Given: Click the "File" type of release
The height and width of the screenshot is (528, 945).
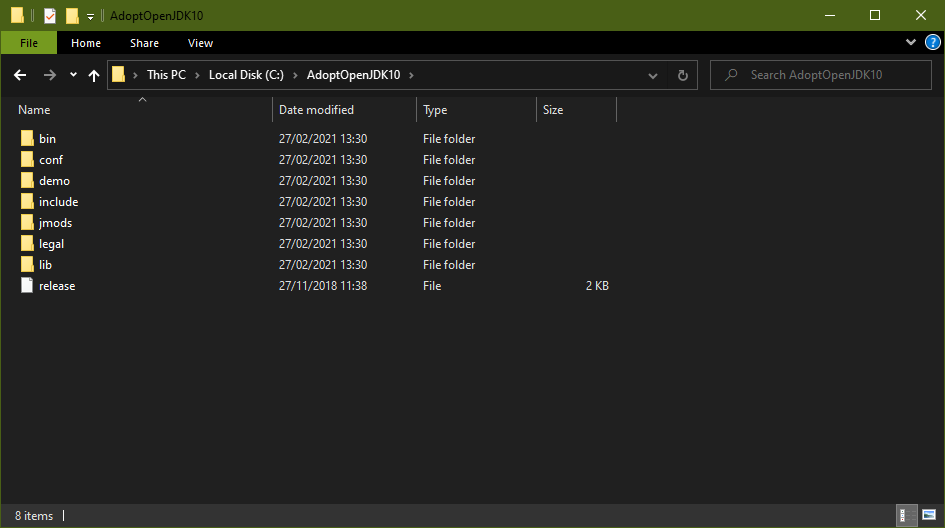Looking at the screenshot, I should pyautogui.click(x=432, y=286).
